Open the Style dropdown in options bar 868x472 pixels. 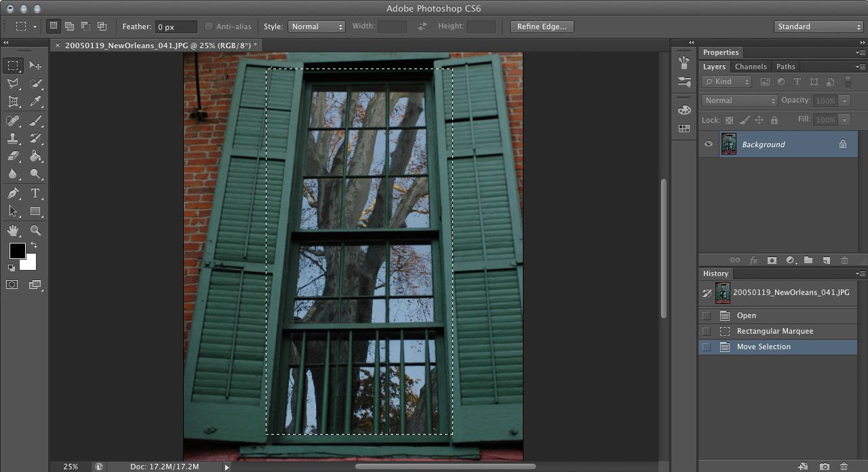tap(316, 26)
